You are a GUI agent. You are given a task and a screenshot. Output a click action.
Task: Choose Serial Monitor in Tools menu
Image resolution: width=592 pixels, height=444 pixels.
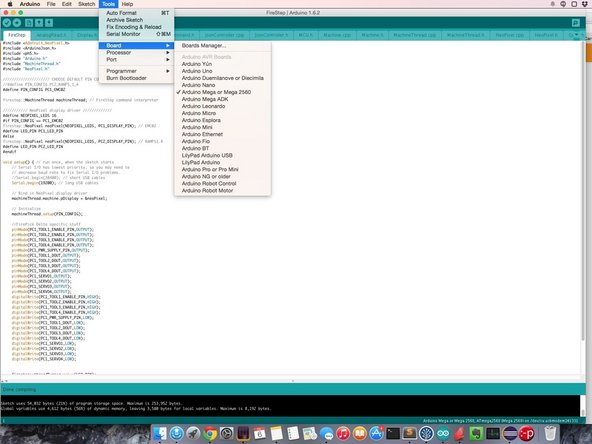136,34
